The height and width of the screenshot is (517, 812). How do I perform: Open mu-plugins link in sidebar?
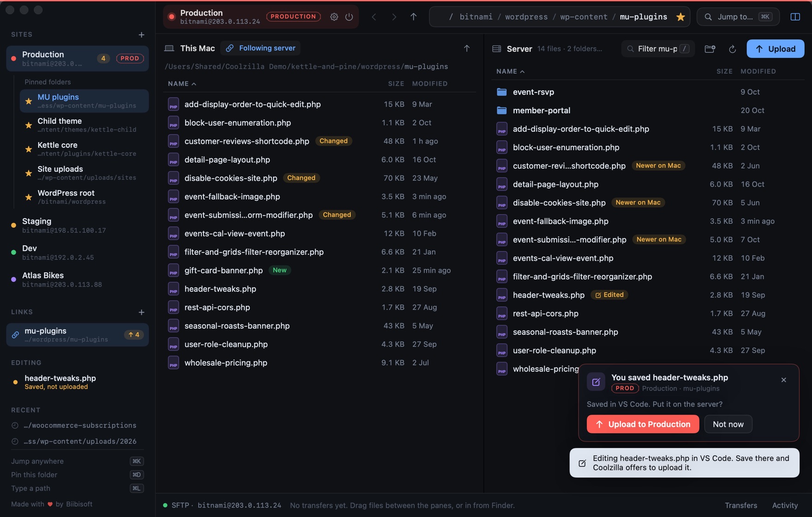pyautogui.click(x=78, y=335)
